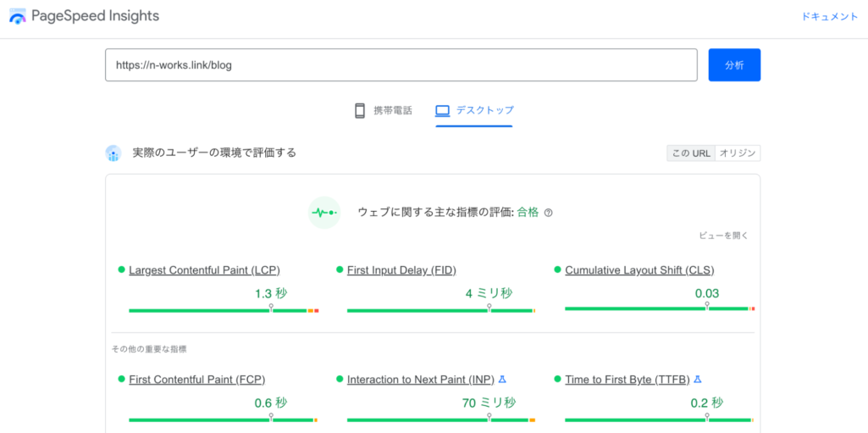Click the desktop laptop icon

click(x=442, y=110)
